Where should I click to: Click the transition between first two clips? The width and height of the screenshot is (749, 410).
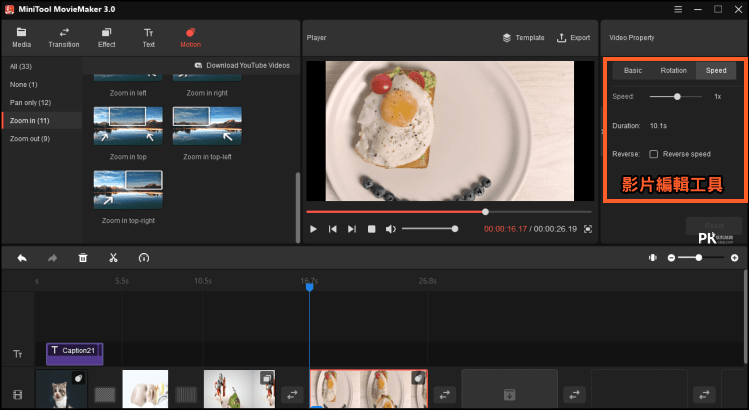[105, 395]
